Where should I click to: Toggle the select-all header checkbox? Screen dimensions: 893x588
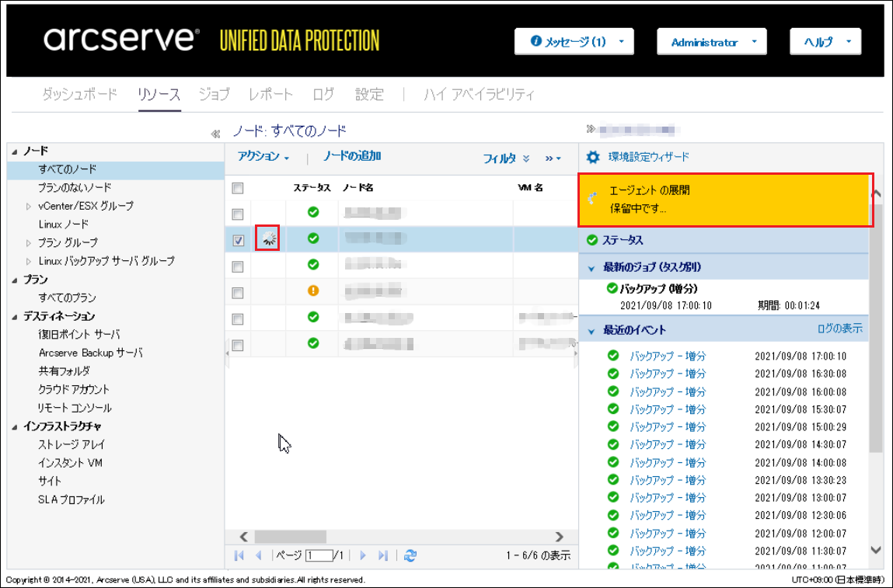point(238,188)
